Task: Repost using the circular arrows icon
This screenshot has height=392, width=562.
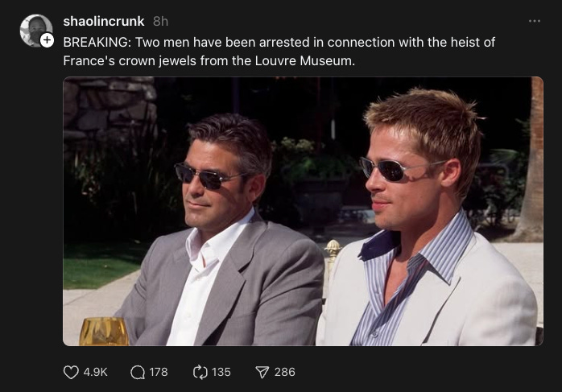Action: tap(200, 372)
